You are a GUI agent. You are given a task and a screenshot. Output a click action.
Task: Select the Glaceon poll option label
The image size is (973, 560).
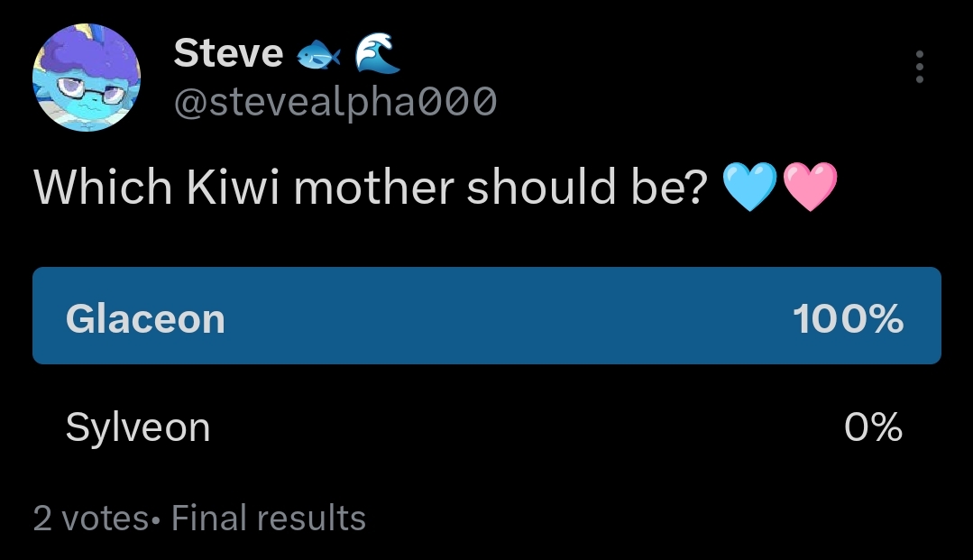coord(145,319)
